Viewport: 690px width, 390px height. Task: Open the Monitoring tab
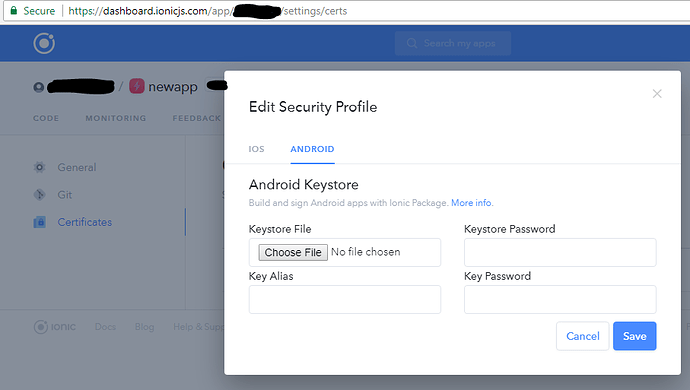coord(116,118)
